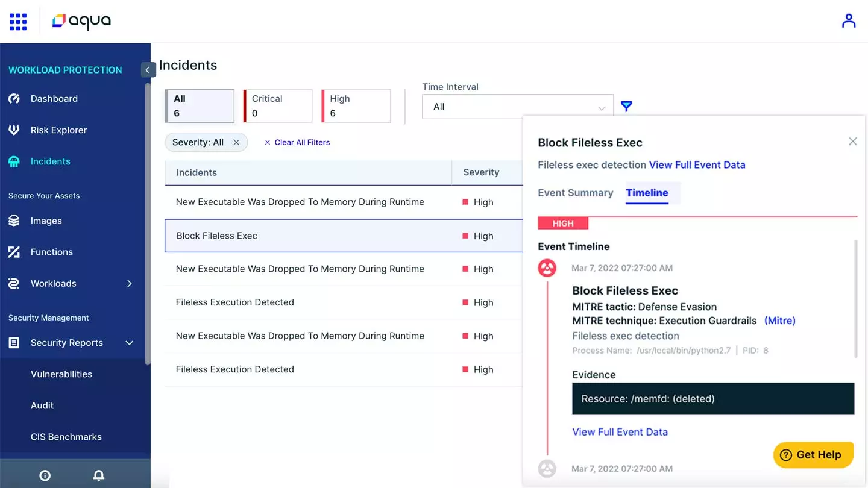Select the High severity filter card
Image resolution: width=868 pixels, height=488 pixels.
356,106
